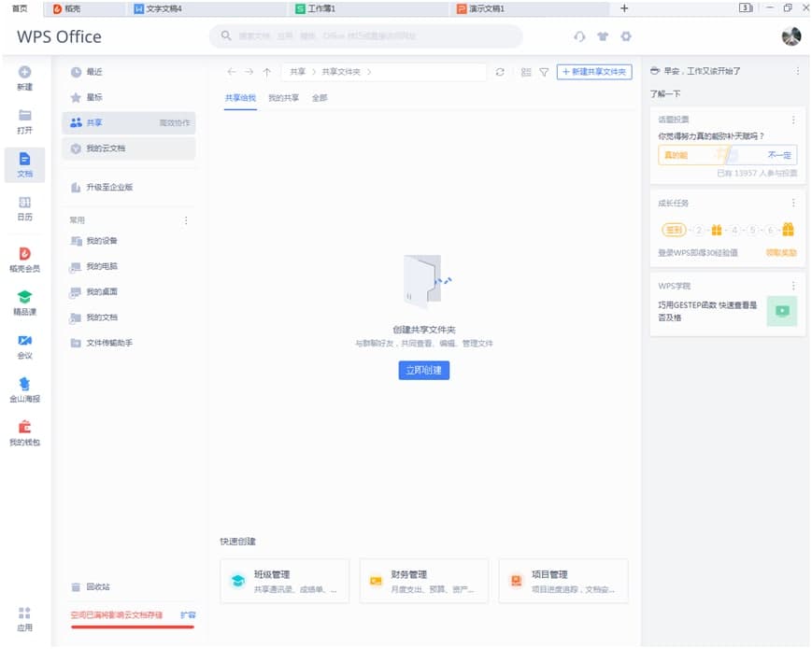Open the more menu next to 常用
The width and height of the screenshot is (812, 649).
coord(185,220)
